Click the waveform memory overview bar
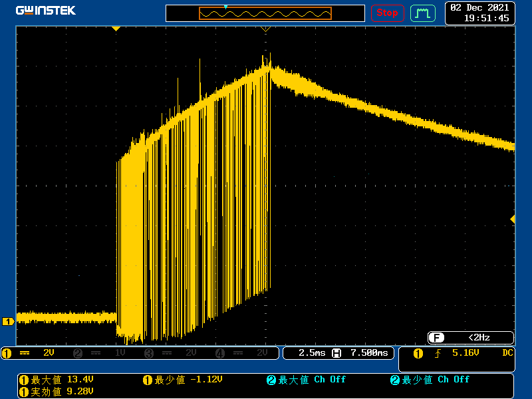 pos(265,13)
